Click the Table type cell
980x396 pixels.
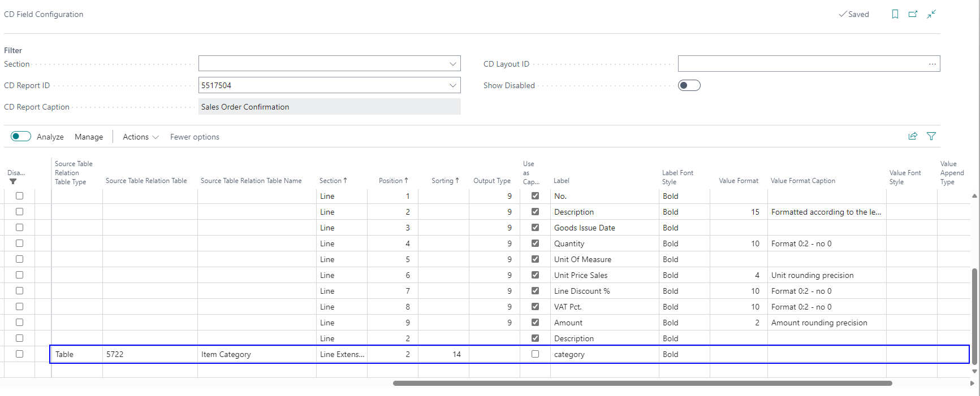(x=77, y=354)
